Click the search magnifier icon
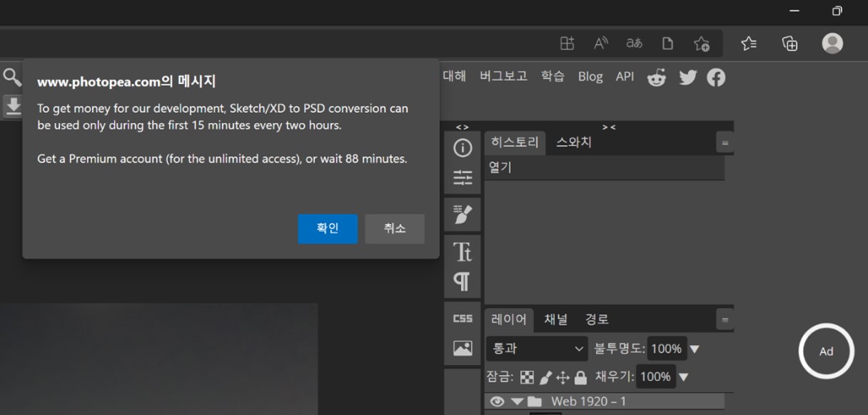Viewport: 868px width, 415px height. [12, 76]
